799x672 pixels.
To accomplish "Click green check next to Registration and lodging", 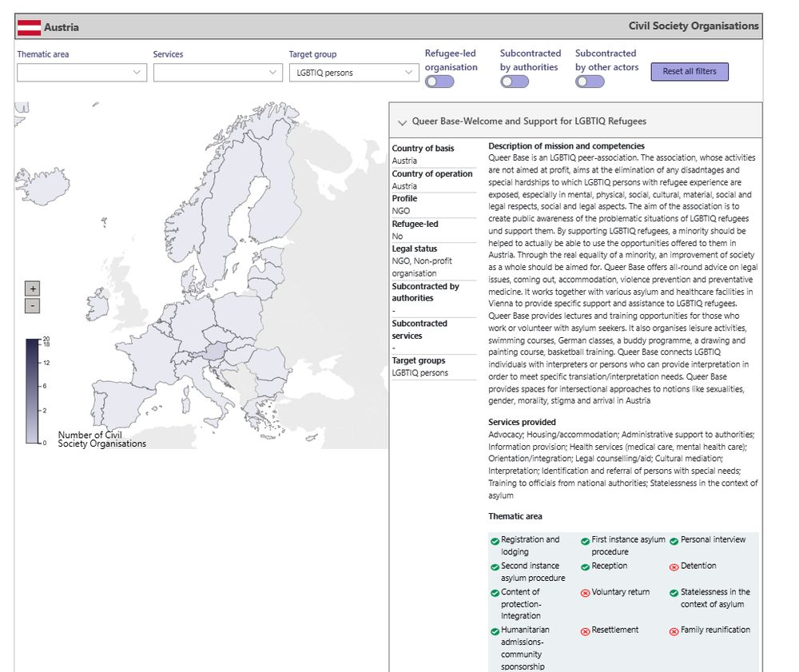I will click(x=495, y=541).
